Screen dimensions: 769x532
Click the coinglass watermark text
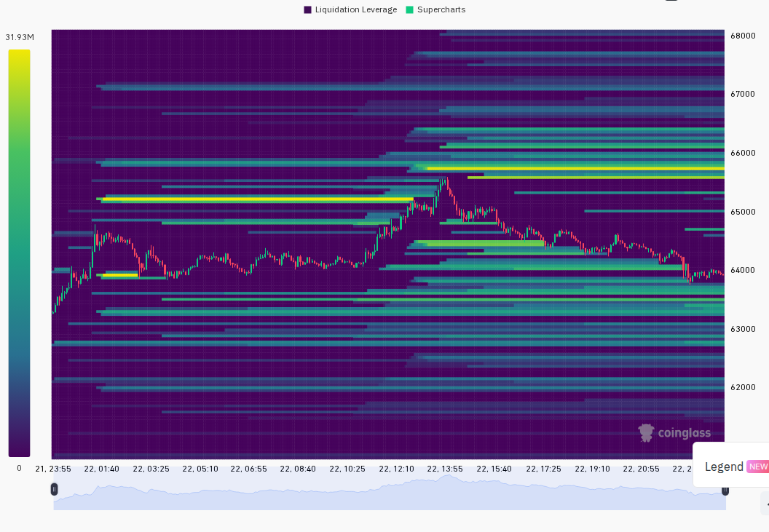(684, 433)
